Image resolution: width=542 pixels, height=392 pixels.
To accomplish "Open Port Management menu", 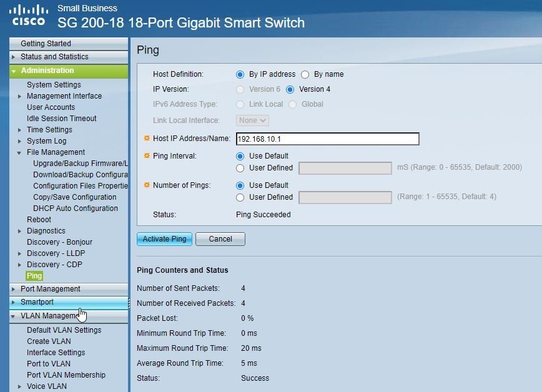I will pyautogui.click(x=69, y=289).
